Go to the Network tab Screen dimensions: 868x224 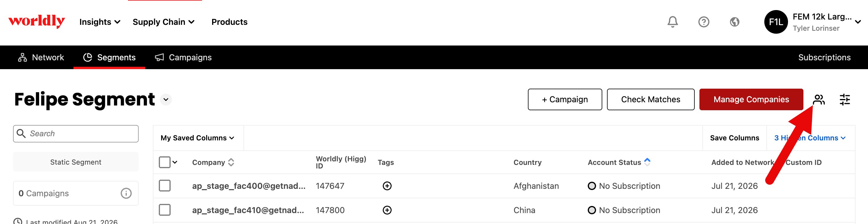pyautogui.click(x=41, y=58)
